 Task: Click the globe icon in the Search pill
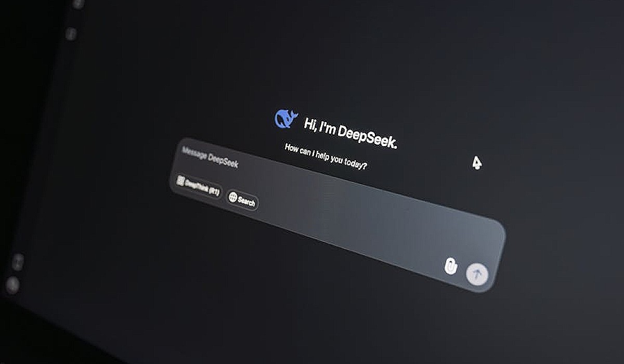(x=233, y=198)
